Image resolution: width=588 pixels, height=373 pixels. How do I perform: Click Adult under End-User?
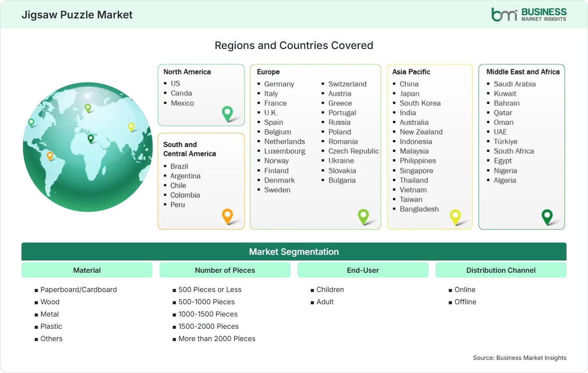[325, 302]
